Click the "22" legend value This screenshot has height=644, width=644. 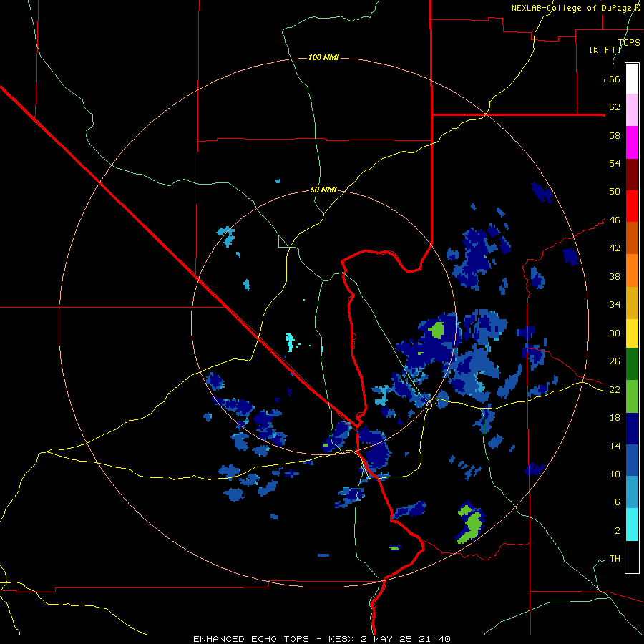coord(615,389)
